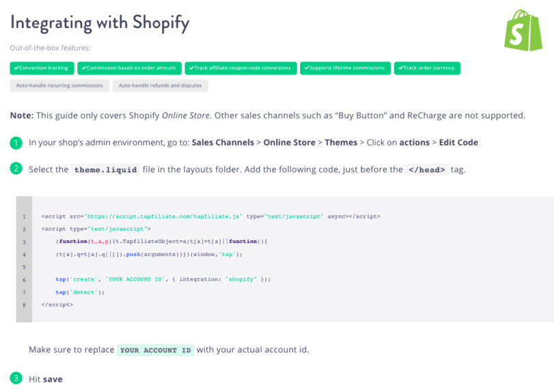554x392 pixels.
Task: Click the tap('detect') code line
Action: point(80,292)
